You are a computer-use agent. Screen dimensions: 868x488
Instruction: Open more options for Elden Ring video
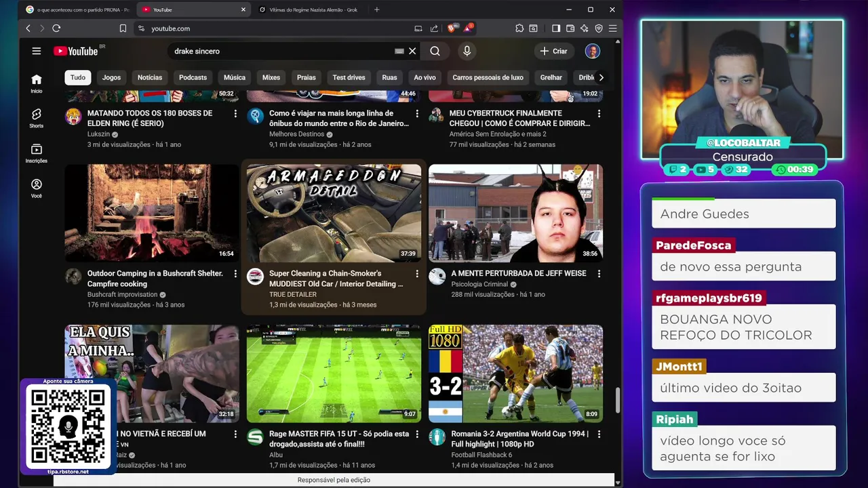(235, 114)
